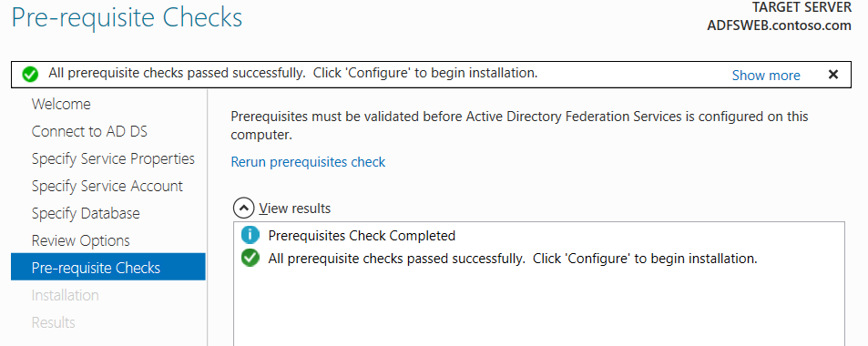Click the green checkmark icon in the notification banner
868x346 pixels.
click(x=30, y=74)
